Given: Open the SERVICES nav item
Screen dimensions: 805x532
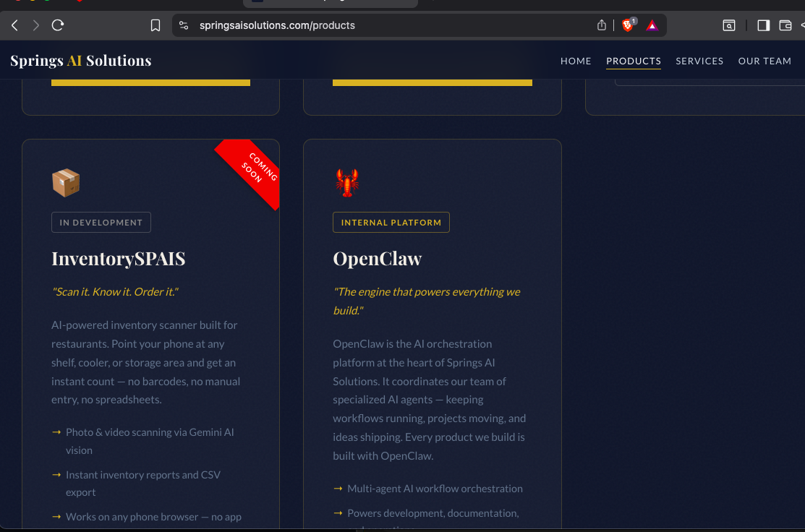Looking at the screenshot, I should pos(699,61).
